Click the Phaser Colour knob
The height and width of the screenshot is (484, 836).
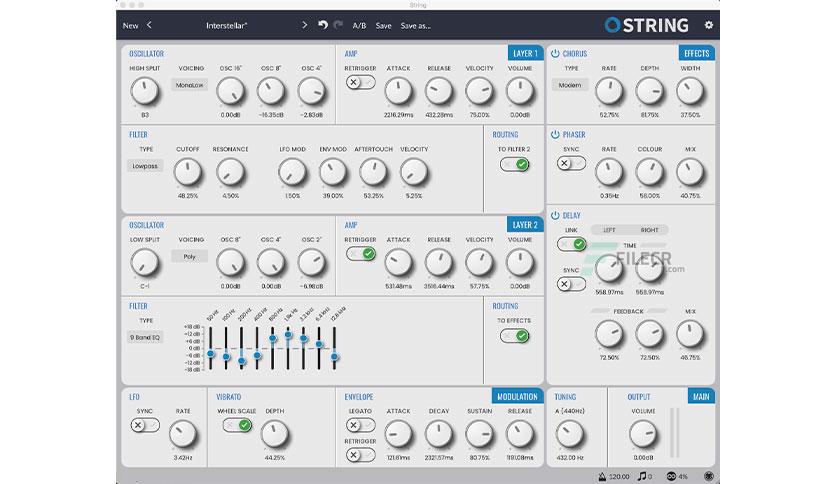point(649,172)
